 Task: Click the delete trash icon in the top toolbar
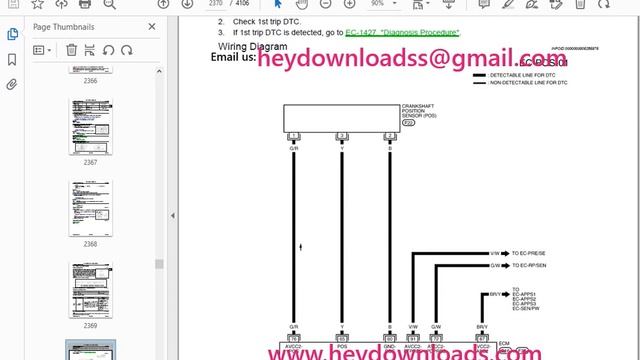click(x=580, y=4)
